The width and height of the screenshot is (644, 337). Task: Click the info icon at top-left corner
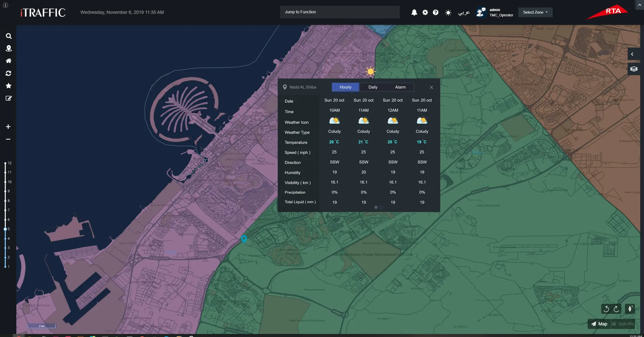pos(5,5)
